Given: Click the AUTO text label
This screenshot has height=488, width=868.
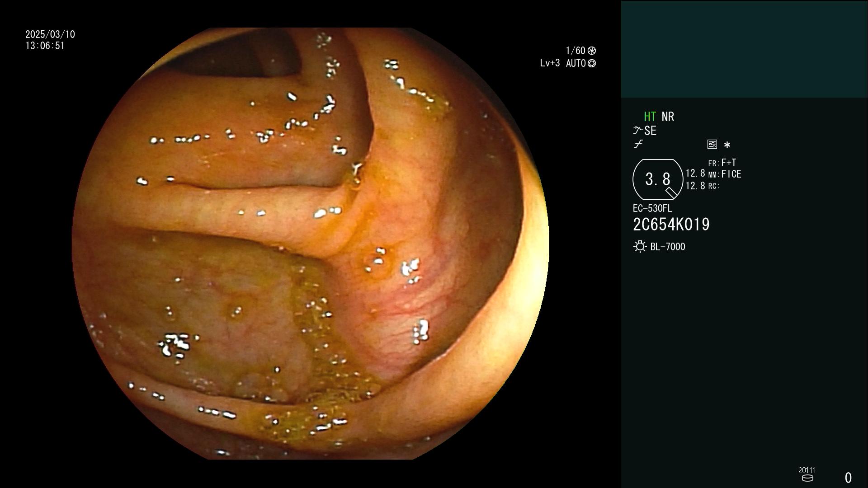Looking at the screenshot, I should [x=576, y=63].
